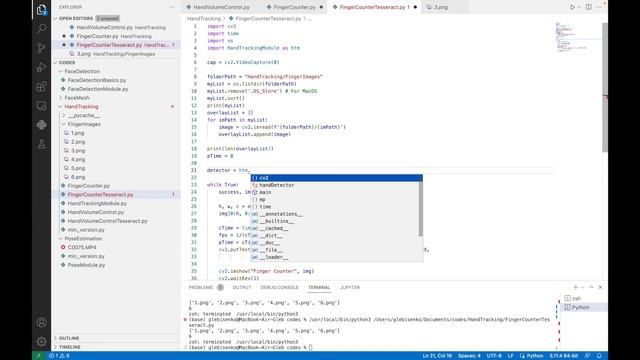Viewport: 640px width, 360px height.
Task: Choose cv2 suggestion in autocomplete
Action: coord(336,178)
